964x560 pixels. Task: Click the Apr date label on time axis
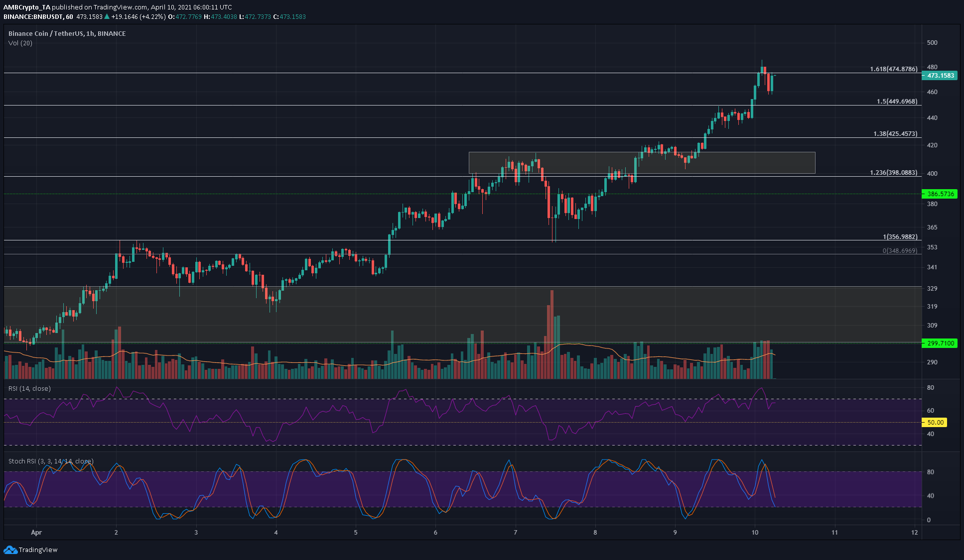pos(36,532)
